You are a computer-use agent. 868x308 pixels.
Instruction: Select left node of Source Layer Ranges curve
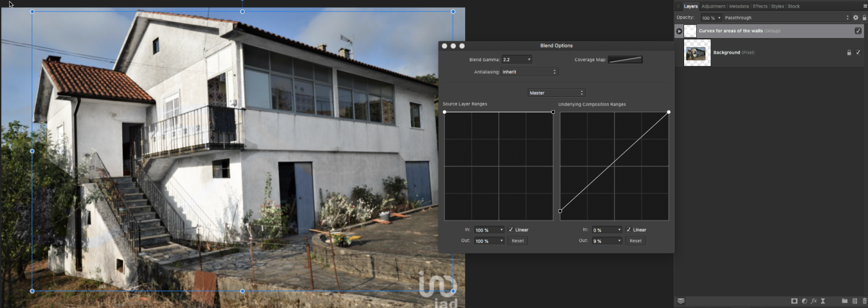[x=444, y=112]
